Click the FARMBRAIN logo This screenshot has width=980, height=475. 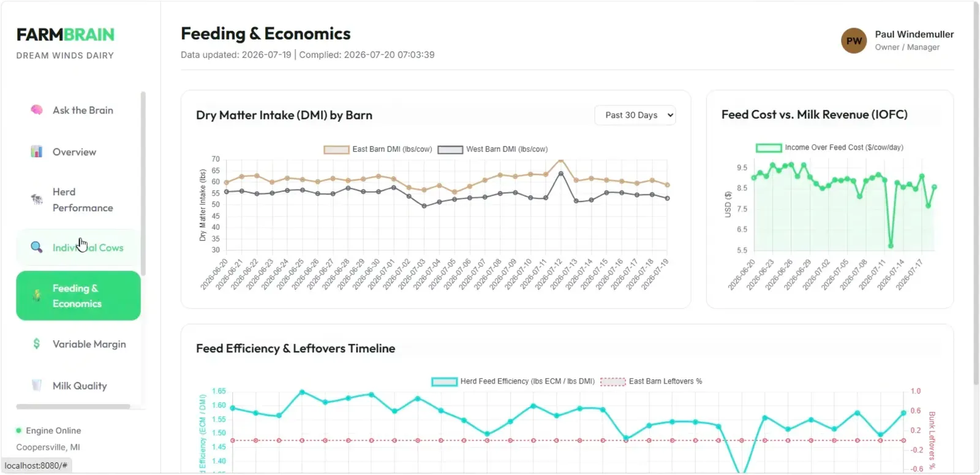tap(66, 34)
